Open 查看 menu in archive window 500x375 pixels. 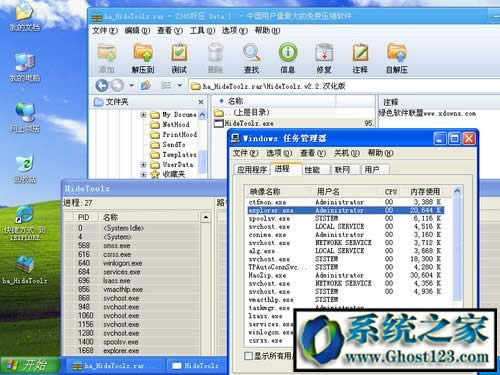pyautogui.click(x=170, y=31)
